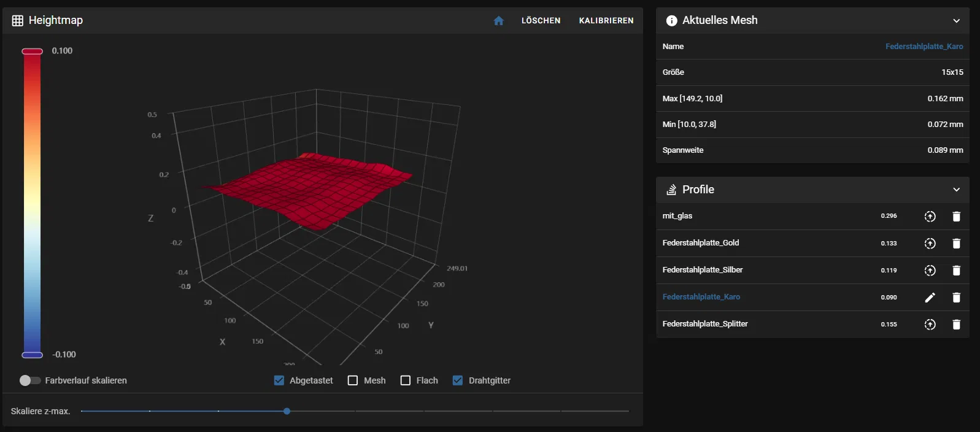Click the Federstahlplatte_Gold profile name
This screenshot has height=432, width=980.
coord(701,242)
